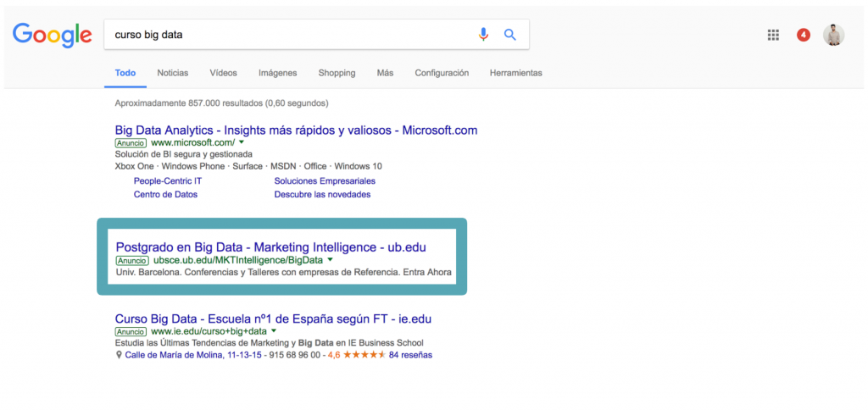868x410 pixels.
Task: Open the account profile avatar
Action: point(834,35)
